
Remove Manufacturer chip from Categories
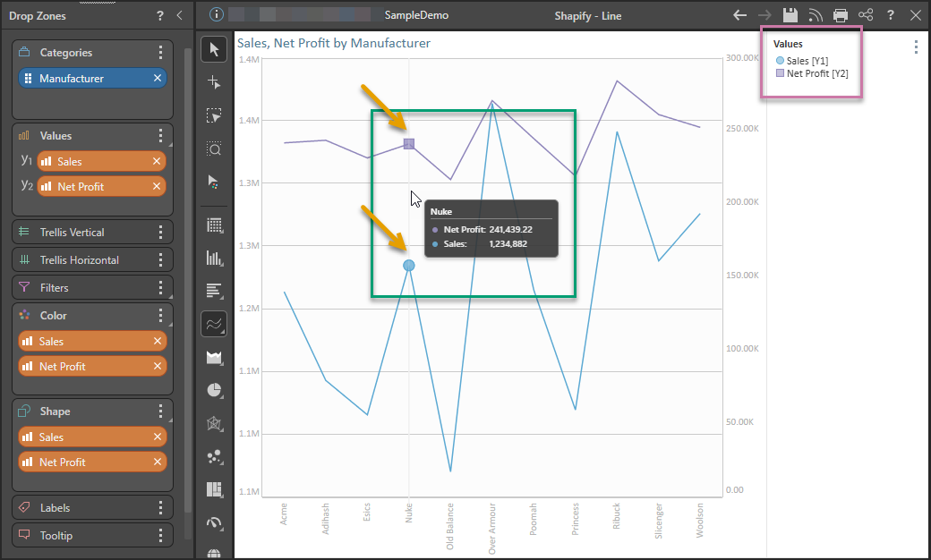(158, 79)
